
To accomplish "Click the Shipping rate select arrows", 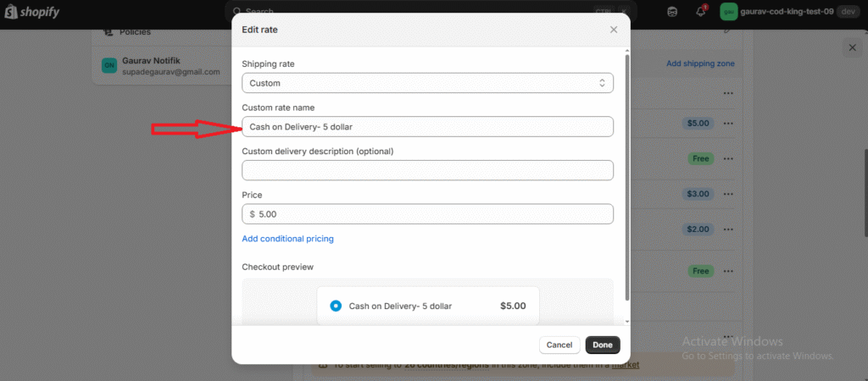I will point(602,83).
